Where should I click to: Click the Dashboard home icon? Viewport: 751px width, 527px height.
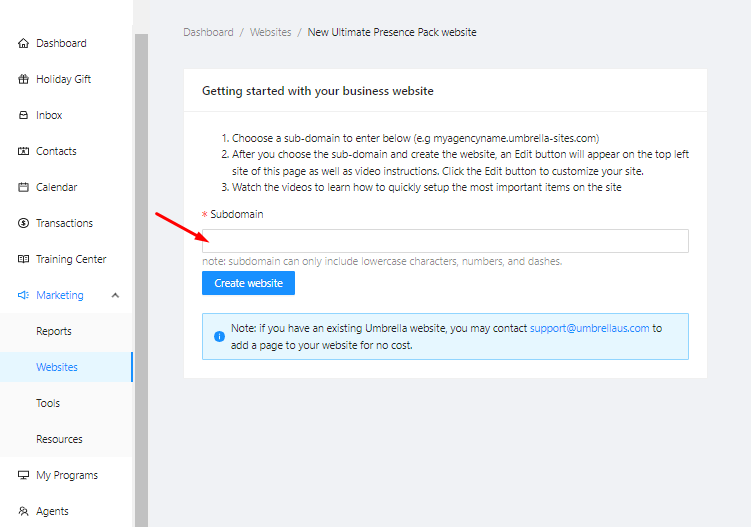[x=23, y=43]
